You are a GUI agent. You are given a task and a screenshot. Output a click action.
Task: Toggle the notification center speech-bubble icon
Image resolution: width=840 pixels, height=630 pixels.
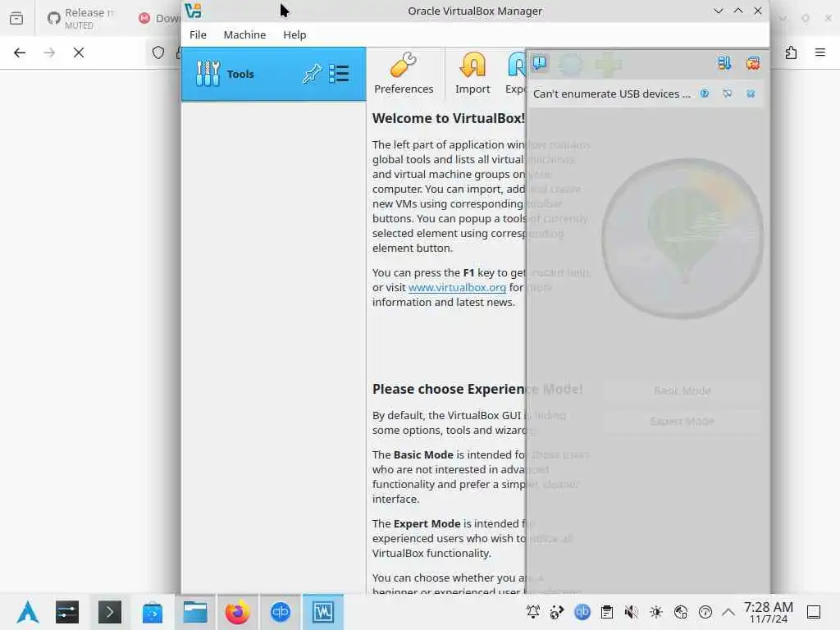coord(540,64)
